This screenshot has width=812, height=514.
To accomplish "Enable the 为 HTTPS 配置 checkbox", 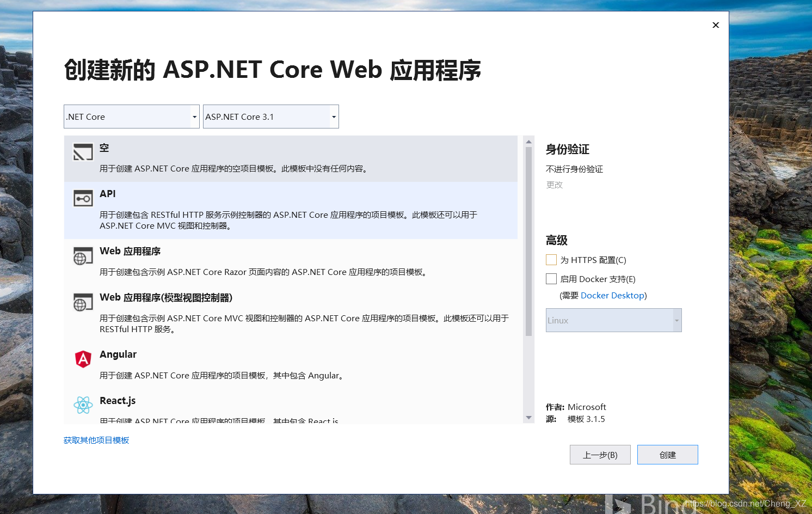I will (x=551, y=260).
